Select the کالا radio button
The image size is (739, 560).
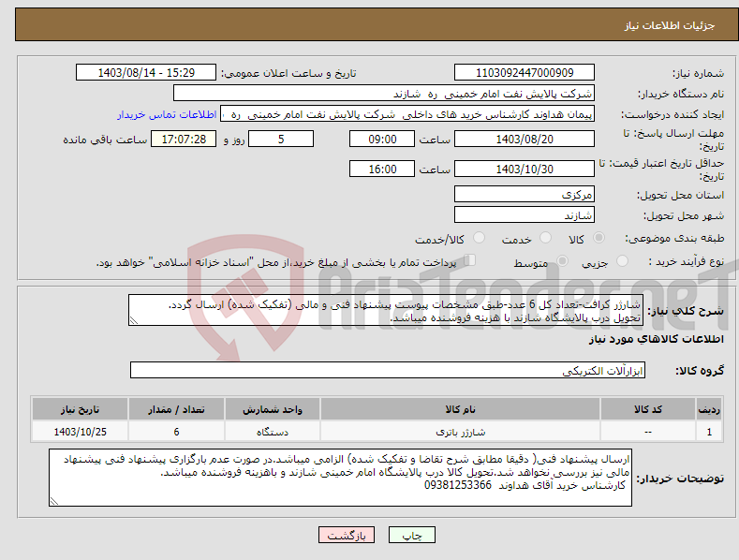tap(599, 238)
